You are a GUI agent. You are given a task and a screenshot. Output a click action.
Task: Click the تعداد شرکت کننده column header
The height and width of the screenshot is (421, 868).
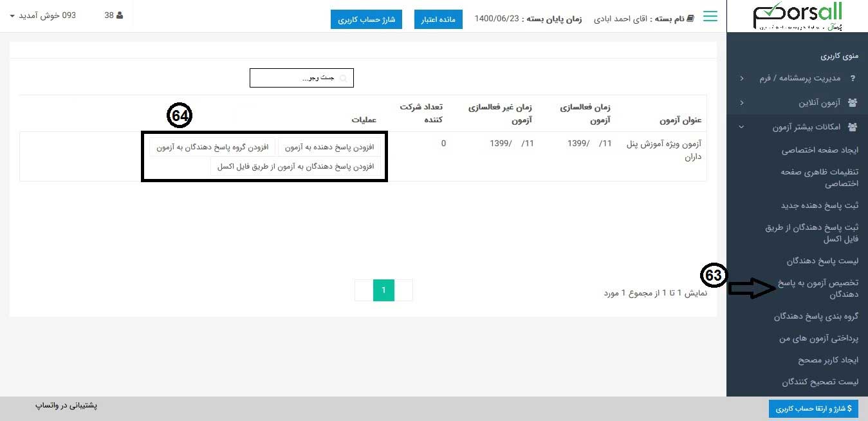click(421, 113)
